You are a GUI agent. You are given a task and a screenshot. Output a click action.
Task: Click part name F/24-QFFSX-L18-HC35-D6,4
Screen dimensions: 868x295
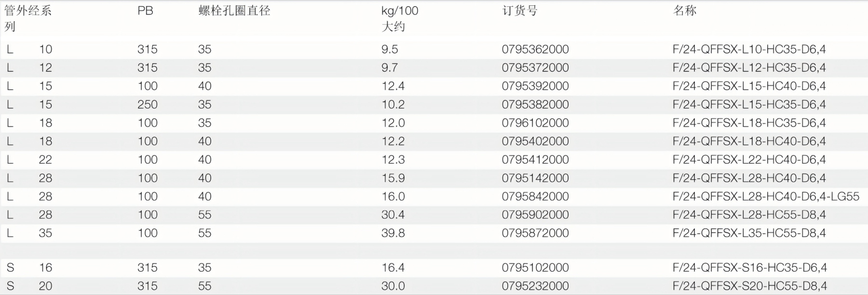[749, 123]
